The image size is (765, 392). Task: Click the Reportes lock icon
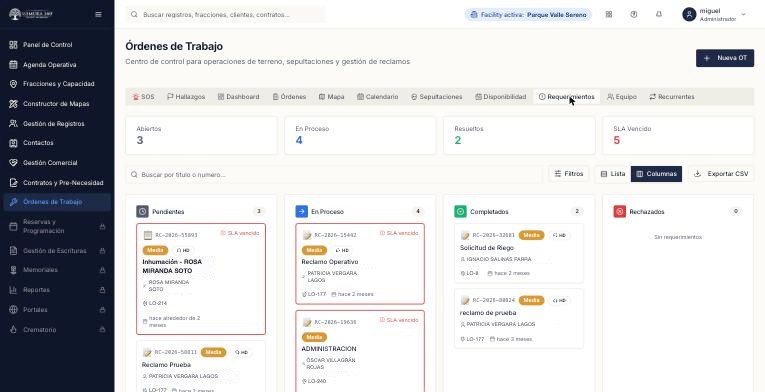[x=102, y=290]
